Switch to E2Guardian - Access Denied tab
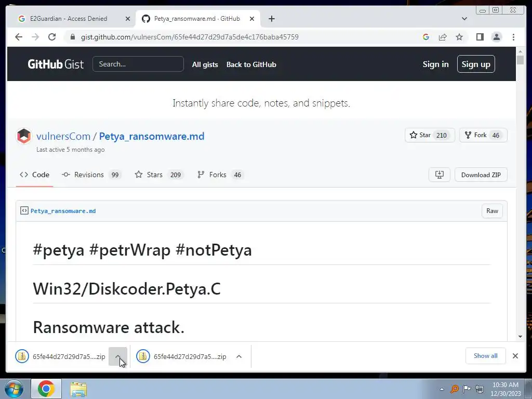This screenshot has height=399, width=532. (69, 19)
